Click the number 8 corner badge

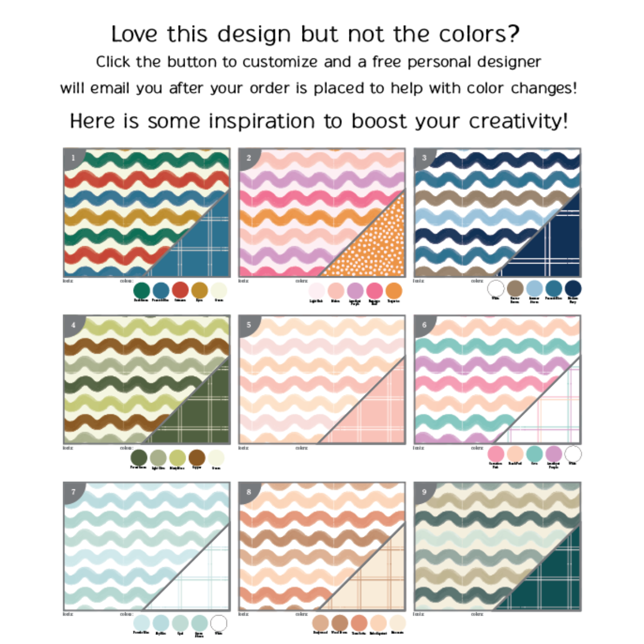[248, 492]
